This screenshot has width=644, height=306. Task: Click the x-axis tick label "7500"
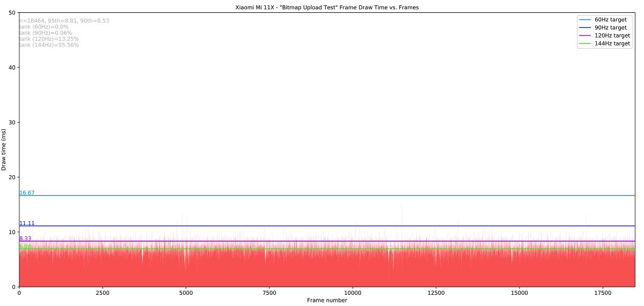(269, 293)
